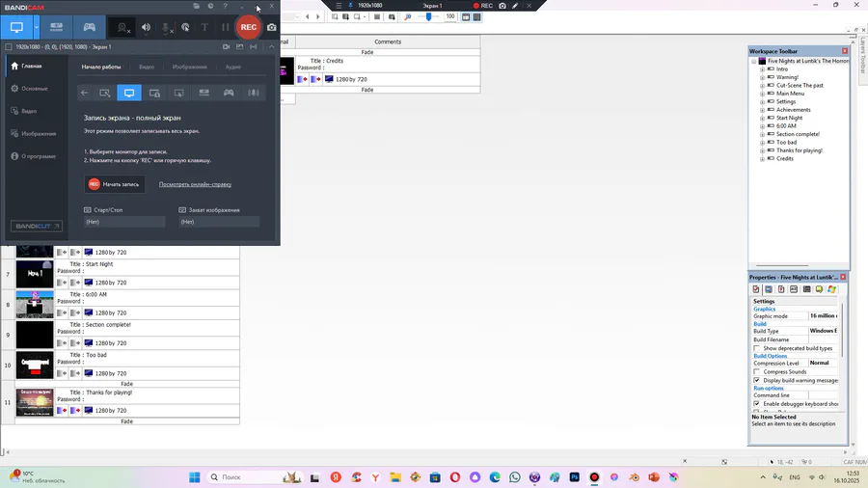Switch to Изображения tab in Bandicam top tabs
868x488 pixels.
pyautogui.click(x=189, y=67)
